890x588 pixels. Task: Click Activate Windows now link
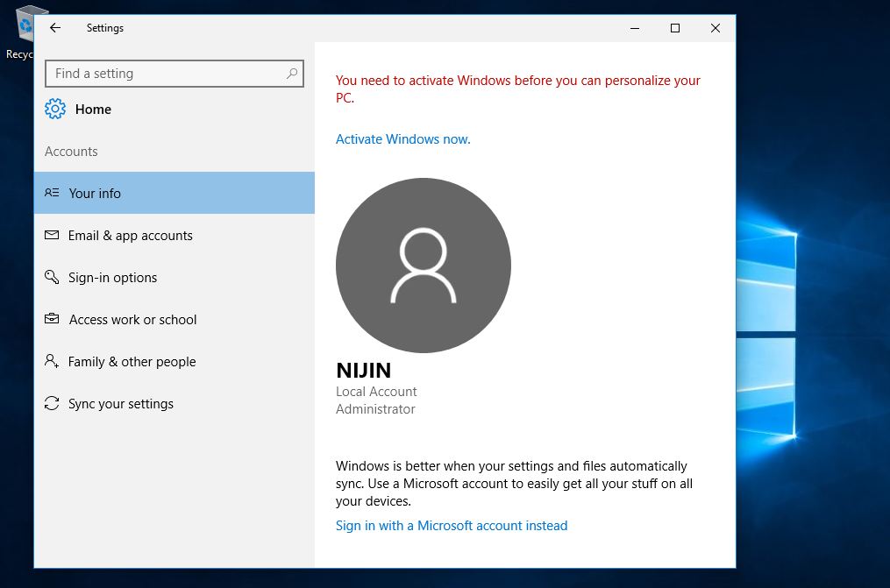[x=403, y=139]
